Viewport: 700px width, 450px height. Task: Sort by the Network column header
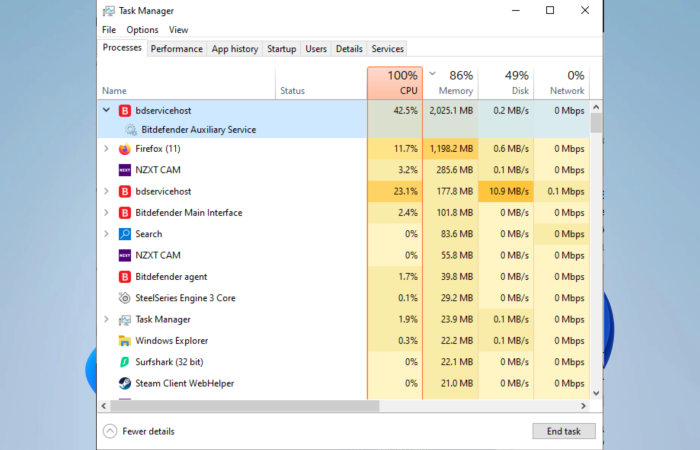click(562, 83)
